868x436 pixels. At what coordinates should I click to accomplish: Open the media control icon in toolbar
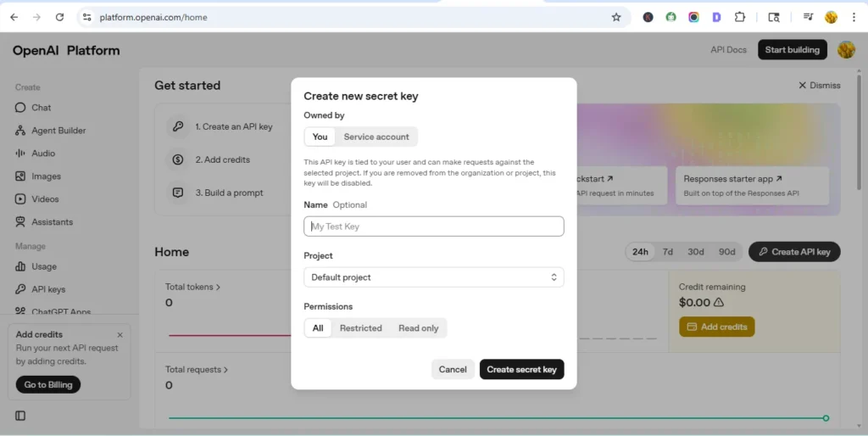point(808,17)
